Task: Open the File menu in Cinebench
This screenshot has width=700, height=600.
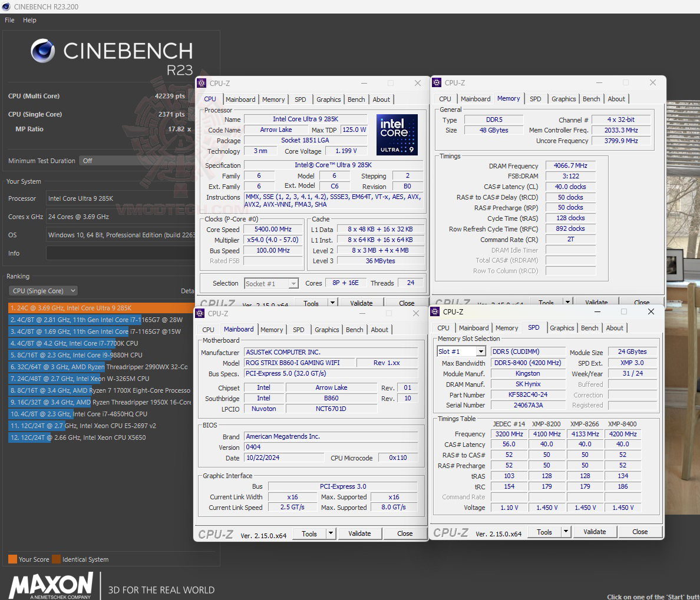Action: coord(9,20)
